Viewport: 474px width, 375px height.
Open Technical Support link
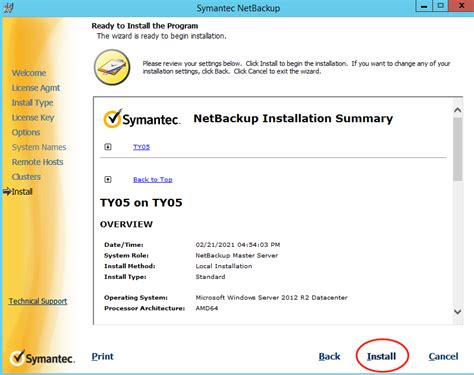coord(38,301)
